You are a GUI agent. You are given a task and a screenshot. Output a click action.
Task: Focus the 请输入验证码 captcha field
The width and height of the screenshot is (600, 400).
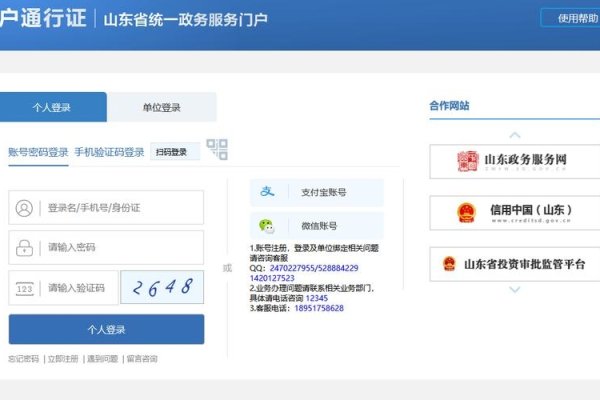64,288
